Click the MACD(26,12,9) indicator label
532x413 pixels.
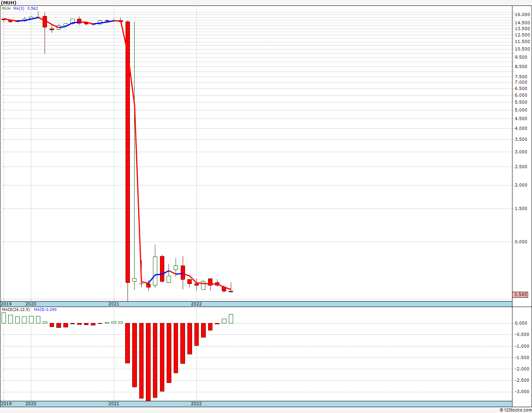[x=16, y=309]
